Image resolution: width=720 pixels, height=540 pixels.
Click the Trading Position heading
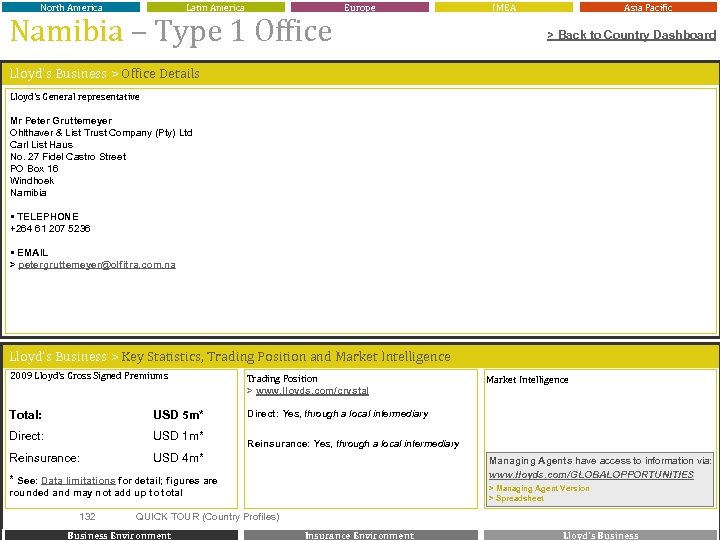point(282,379)
